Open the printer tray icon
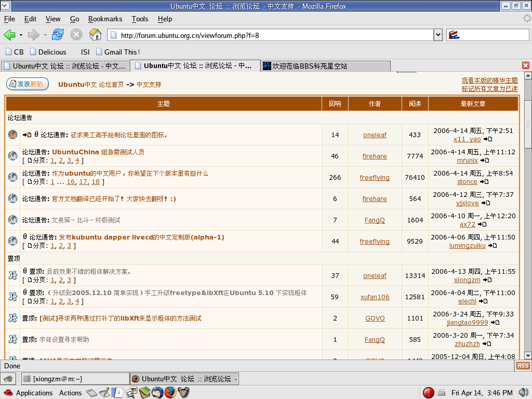 tap(442, 393)
